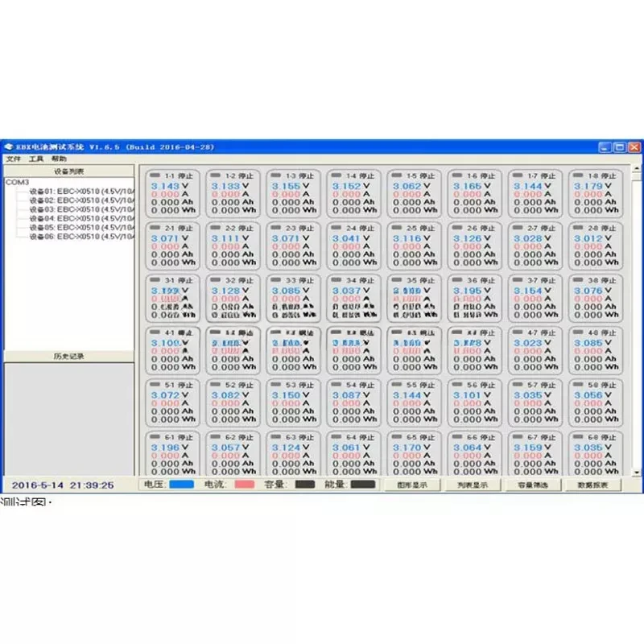Click the gray status indicator of channel 3-7

coord(518,279)
